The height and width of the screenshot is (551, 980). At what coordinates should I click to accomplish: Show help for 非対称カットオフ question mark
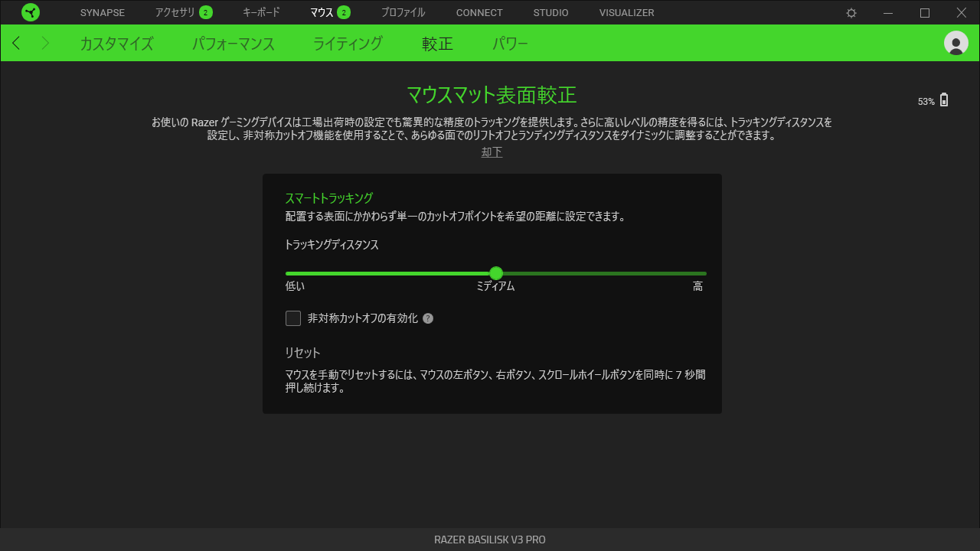click(x=428, y=318)
